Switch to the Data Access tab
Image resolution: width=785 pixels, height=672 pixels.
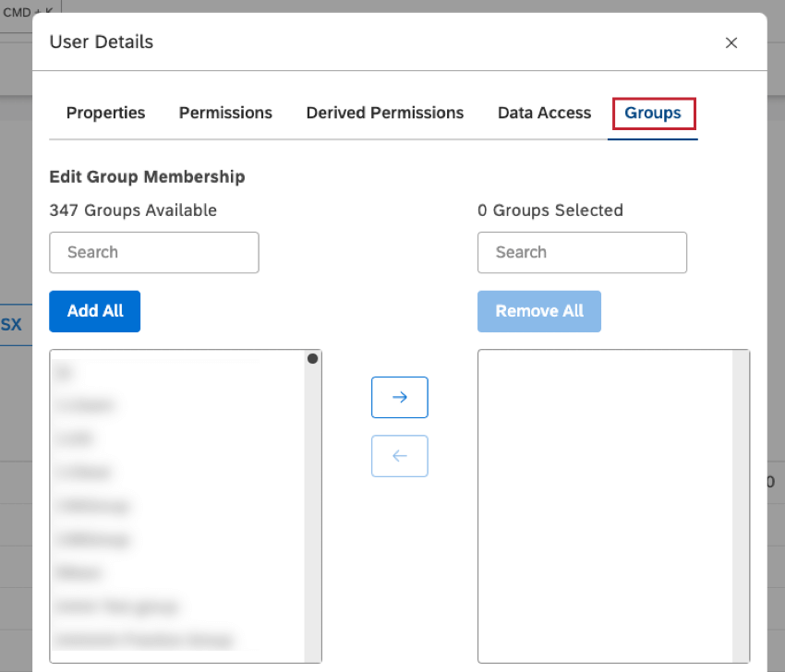pos(544,113)
